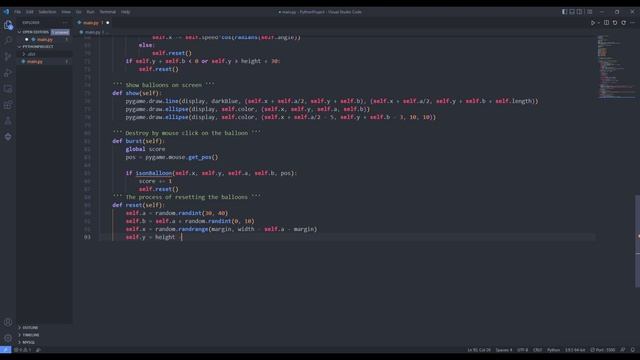Open the Help menu
Viewport: 640px width, 360px height.
(x=125, y=12)
